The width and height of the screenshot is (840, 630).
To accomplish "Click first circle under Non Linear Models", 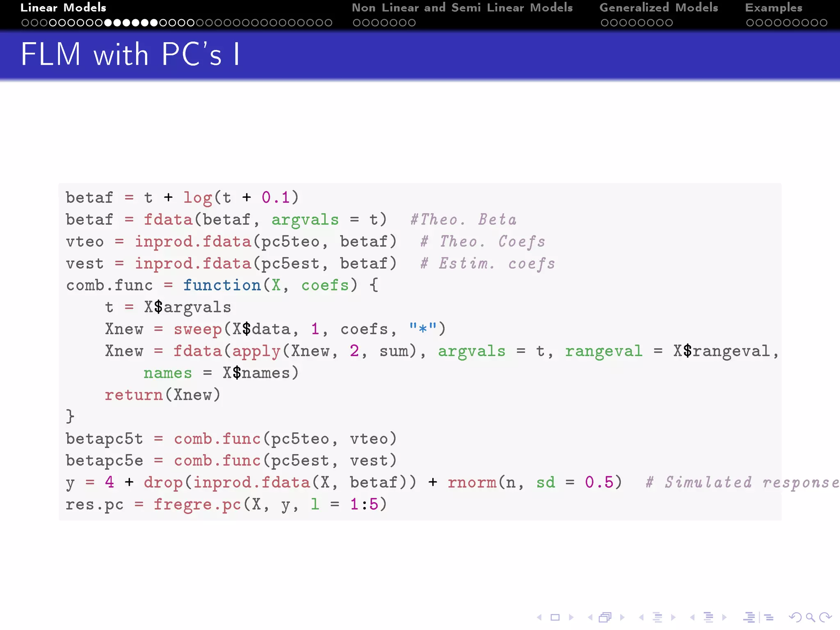I will coord(357,23).
